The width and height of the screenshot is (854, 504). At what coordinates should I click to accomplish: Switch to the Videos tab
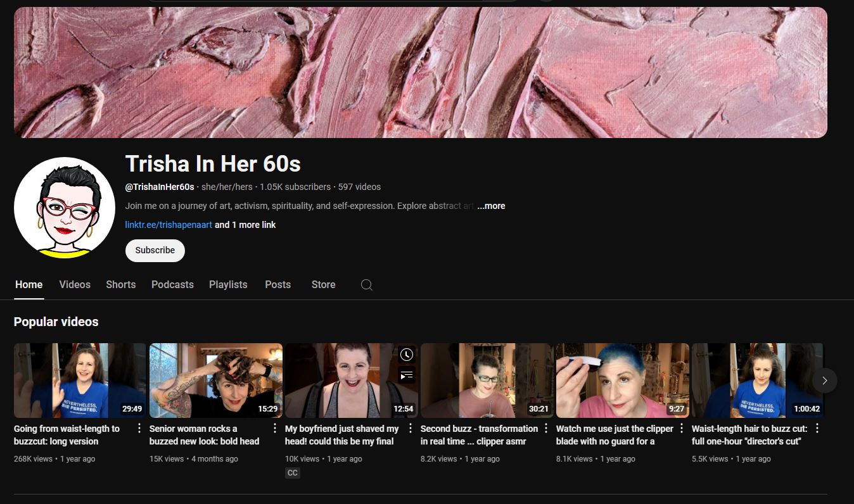75,285
